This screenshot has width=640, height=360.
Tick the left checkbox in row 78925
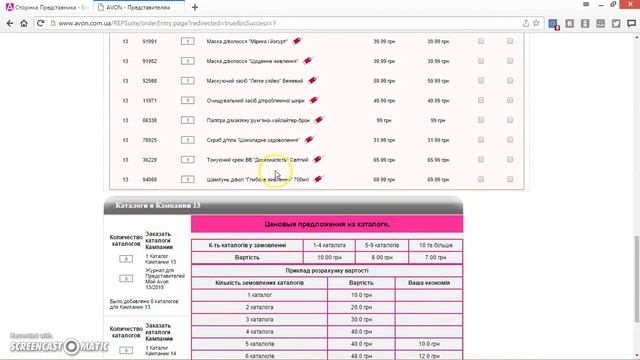pos(481,140)
